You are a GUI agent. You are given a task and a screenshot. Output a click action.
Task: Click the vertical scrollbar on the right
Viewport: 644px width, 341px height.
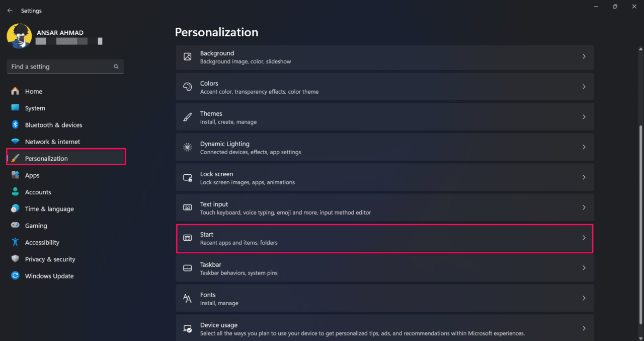(640, 201)
